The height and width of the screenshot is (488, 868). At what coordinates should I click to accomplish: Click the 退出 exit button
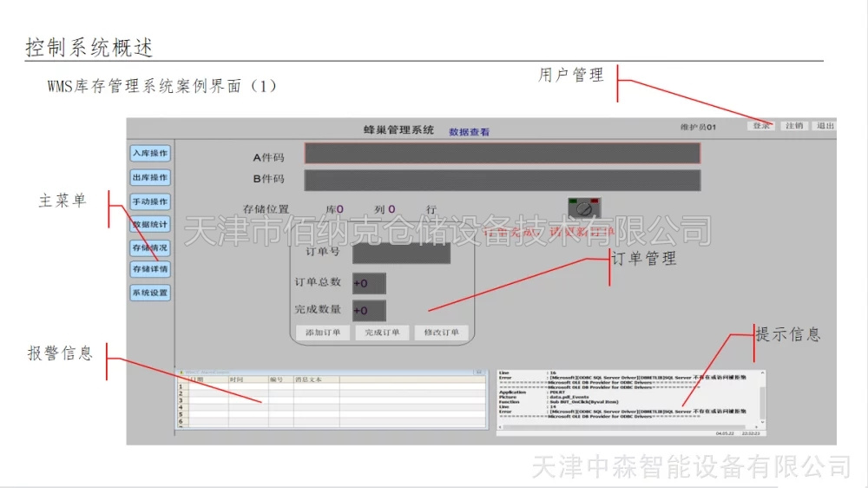point(824,126)
